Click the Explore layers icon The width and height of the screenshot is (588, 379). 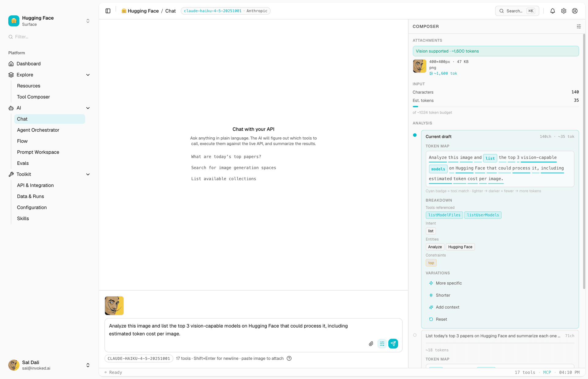click(x=11, y=75)
